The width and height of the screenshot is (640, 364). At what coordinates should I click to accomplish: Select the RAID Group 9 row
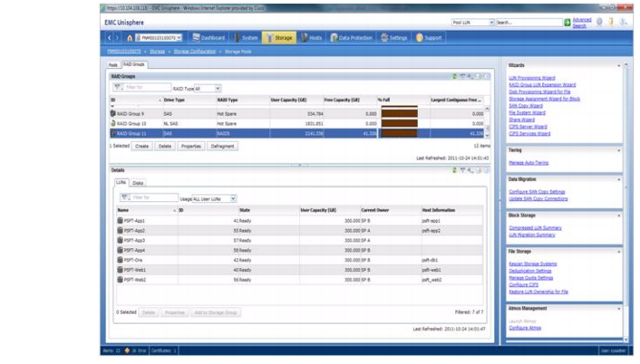(296, 114)
